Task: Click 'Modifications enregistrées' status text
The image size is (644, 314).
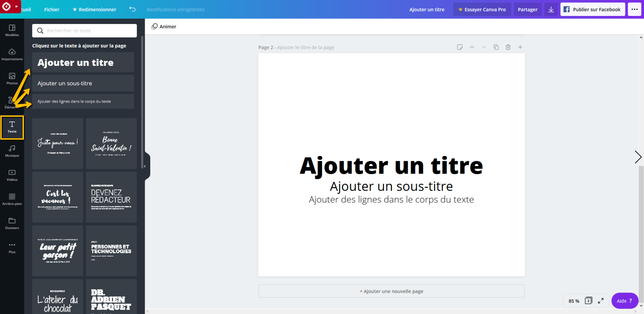Action: [176, 10]
